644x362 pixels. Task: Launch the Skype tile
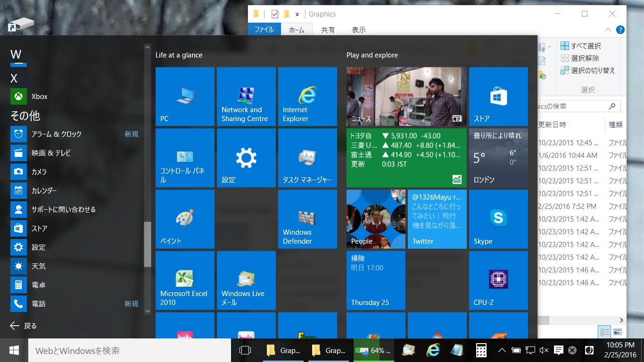[498, 219]
